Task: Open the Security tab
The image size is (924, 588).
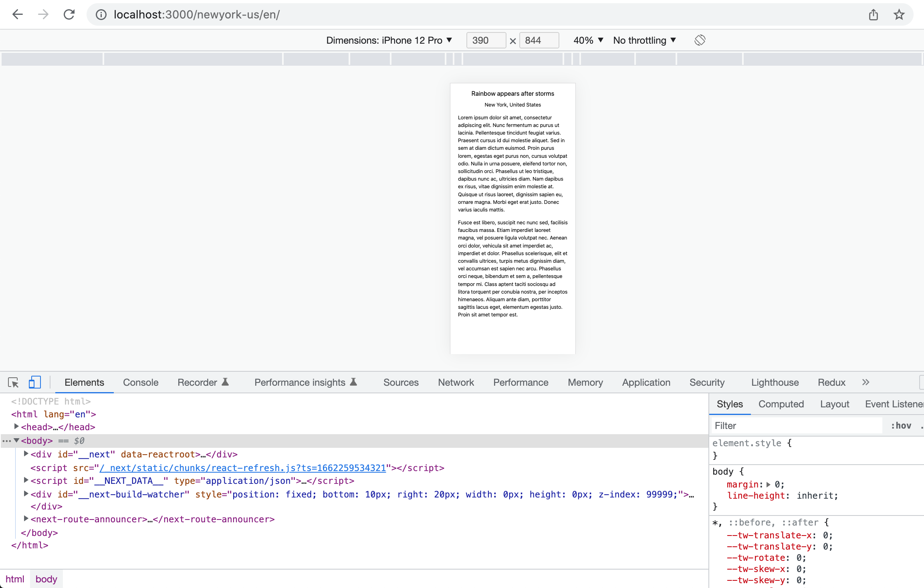Action: click(x=707, y=383)
